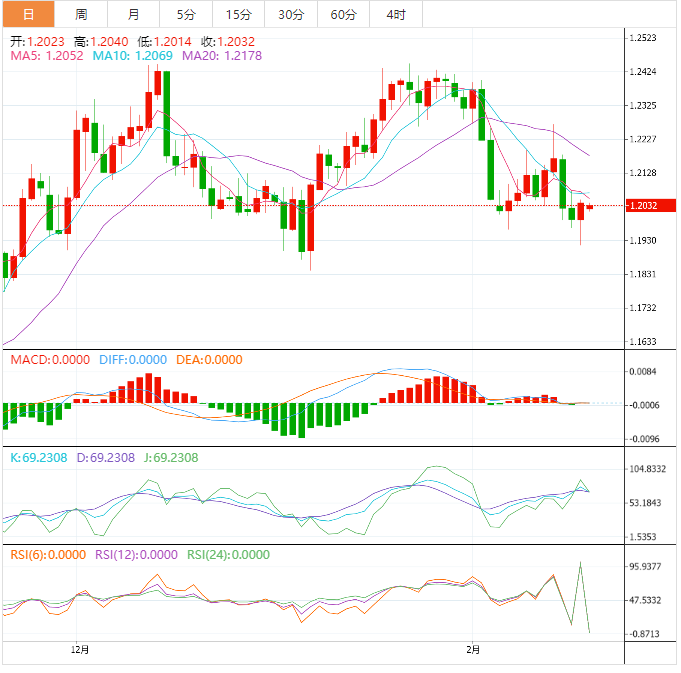Image resolution: width=681 pixels, height=673 pixels.
Task: Switch to the 60分 timeframe
Action: point(343,15)
